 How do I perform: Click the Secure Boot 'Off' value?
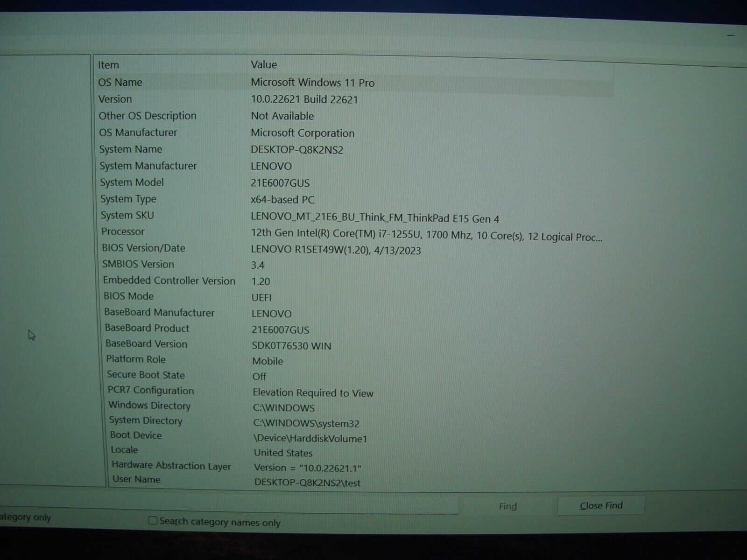coord(260,377)
